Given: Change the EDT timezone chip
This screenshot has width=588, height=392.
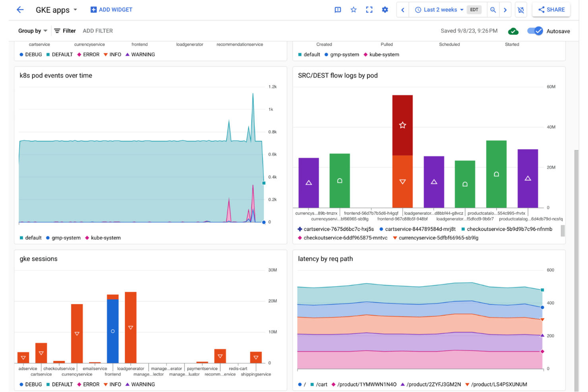Looking at the screenshot, I should (x=474, y=10).
